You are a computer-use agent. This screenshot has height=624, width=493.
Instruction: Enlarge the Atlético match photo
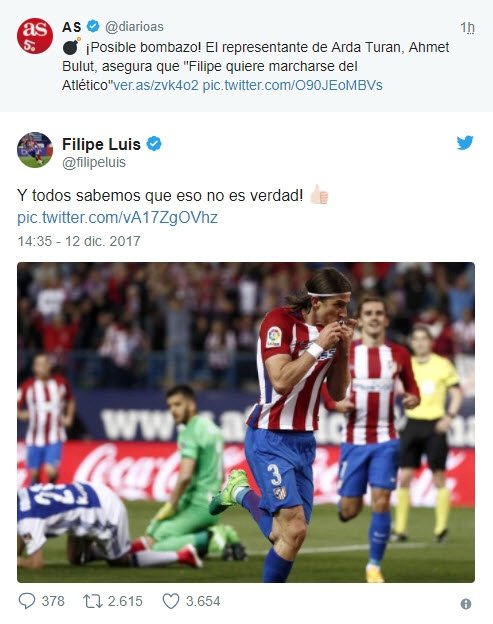coord(246,422)
